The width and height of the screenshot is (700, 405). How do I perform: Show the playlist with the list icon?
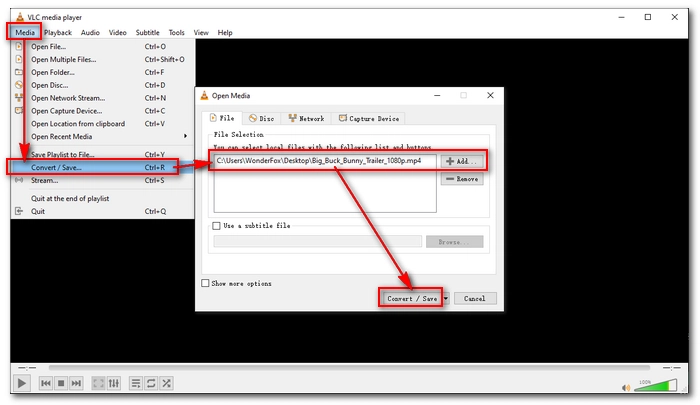tap(136, 383)
